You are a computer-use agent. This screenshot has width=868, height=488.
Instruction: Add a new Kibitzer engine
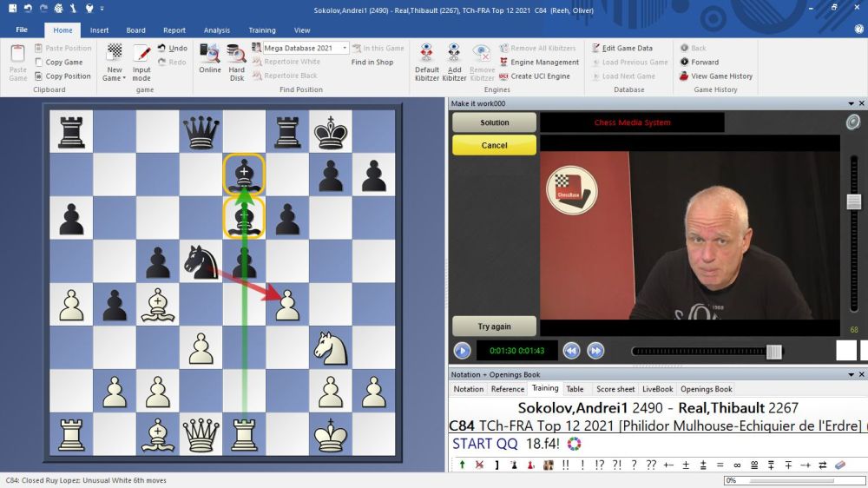point(454,57)
